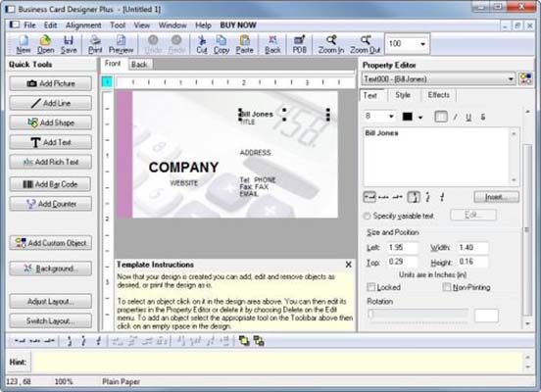Select the COMPANY text on the card

pyautogui.click(x=183, y=168)
